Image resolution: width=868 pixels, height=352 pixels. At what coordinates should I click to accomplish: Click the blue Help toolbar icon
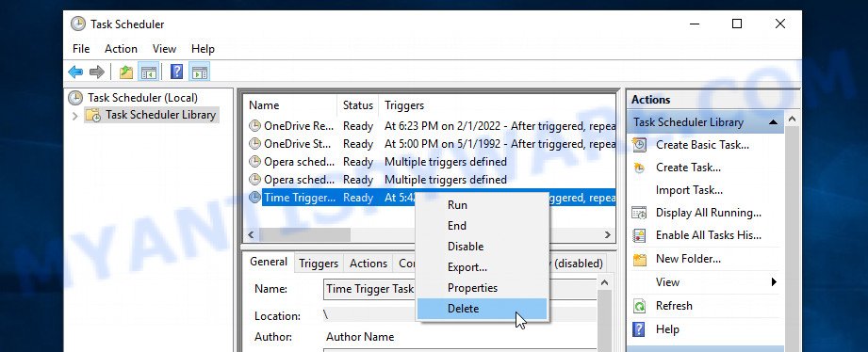point(176,72)
